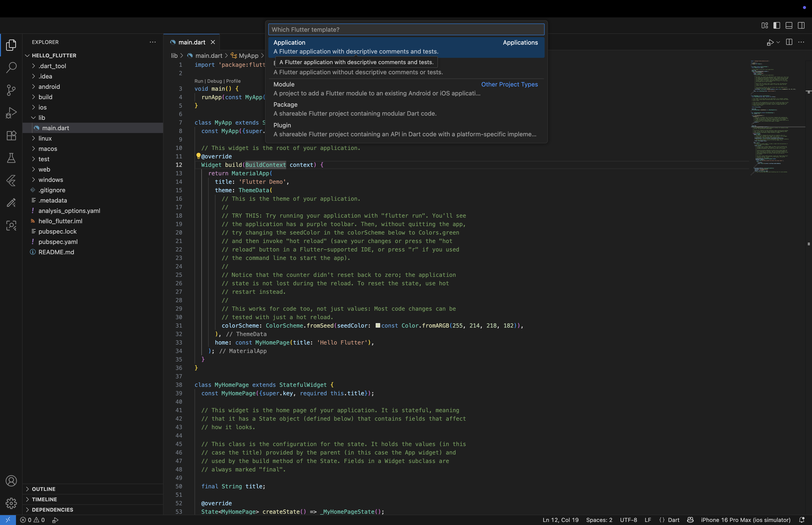Select the Package project template
This screenshot has height=525, width=812.
tap(406, 109)
